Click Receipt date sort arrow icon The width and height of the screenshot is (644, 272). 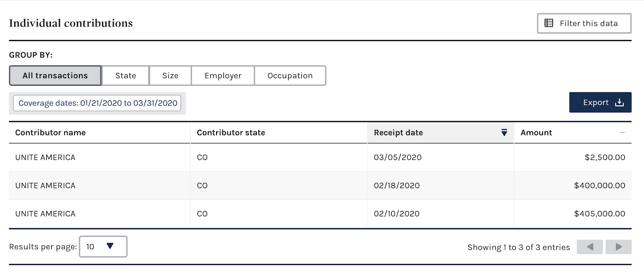point(504,133)
